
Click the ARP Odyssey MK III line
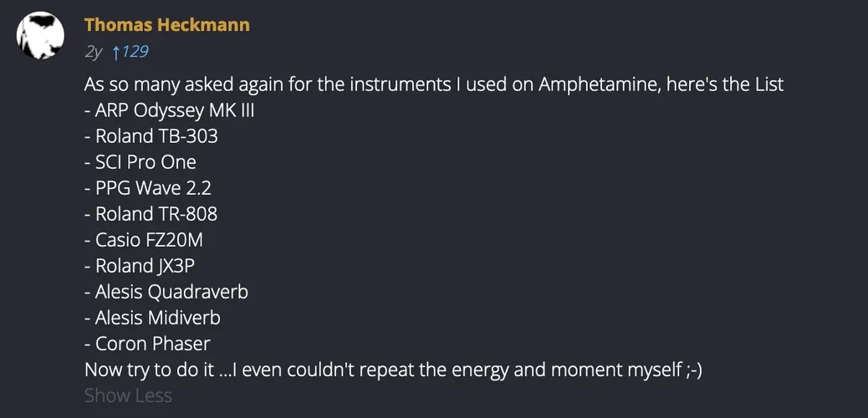point(169,110)
